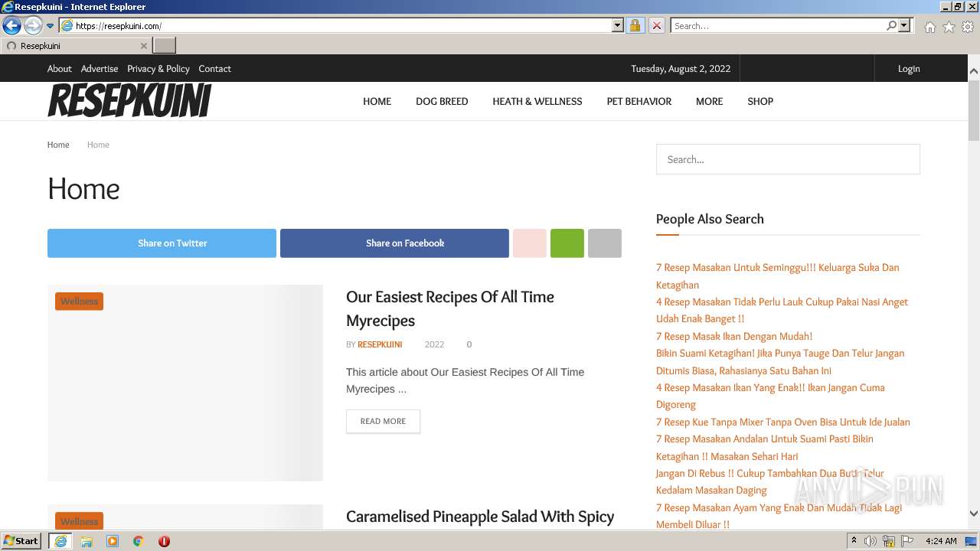
Task: Open '7 Resep Masakan Untuk Seminggu' link
Action: 777,276
